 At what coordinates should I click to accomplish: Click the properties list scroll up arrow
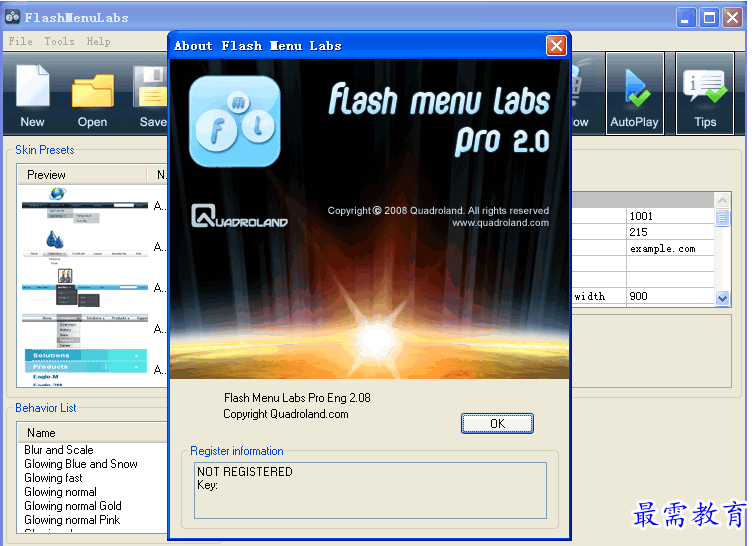[722, 200]
